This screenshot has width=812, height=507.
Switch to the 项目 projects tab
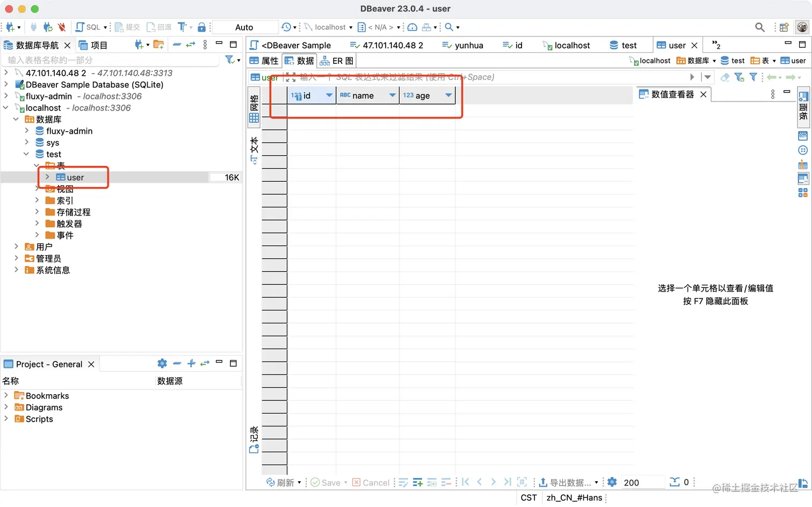93,45
